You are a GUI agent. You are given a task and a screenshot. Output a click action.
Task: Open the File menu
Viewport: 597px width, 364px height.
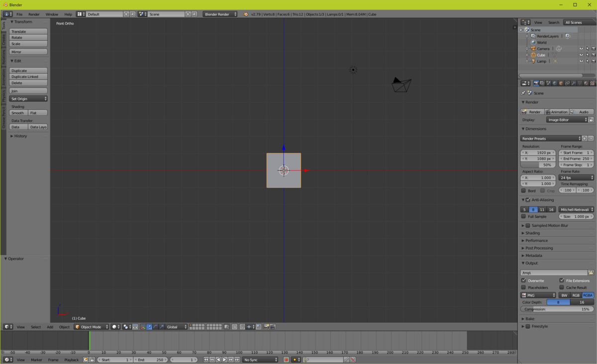(19, 14)
